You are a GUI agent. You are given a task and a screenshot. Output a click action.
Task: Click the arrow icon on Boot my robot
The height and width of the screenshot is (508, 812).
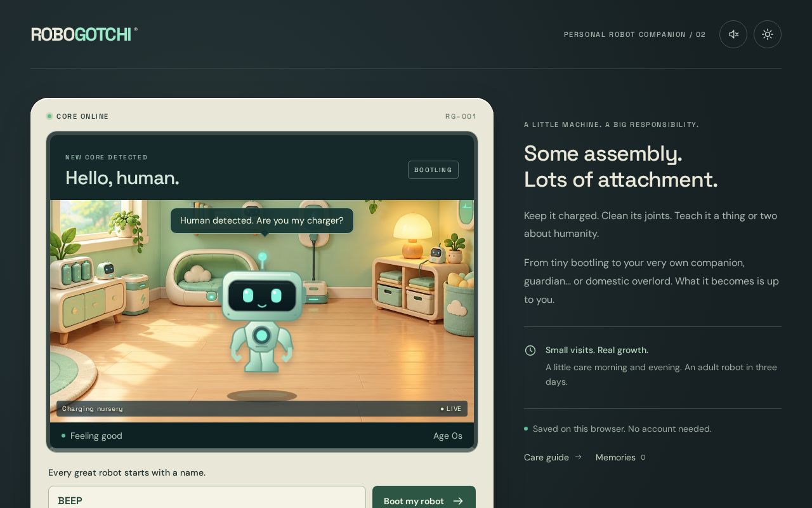point(458,501)
